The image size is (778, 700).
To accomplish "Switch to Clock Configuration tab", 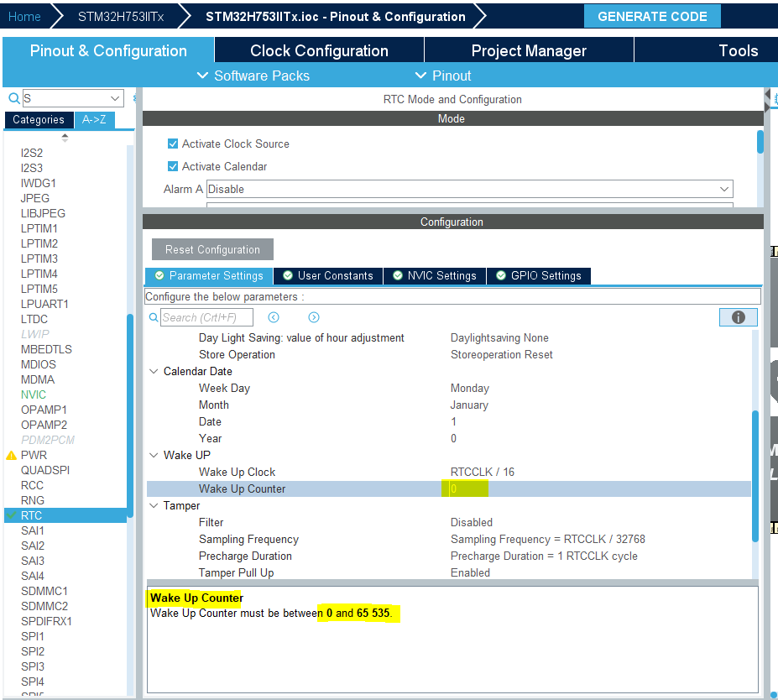I will point(319,50).
